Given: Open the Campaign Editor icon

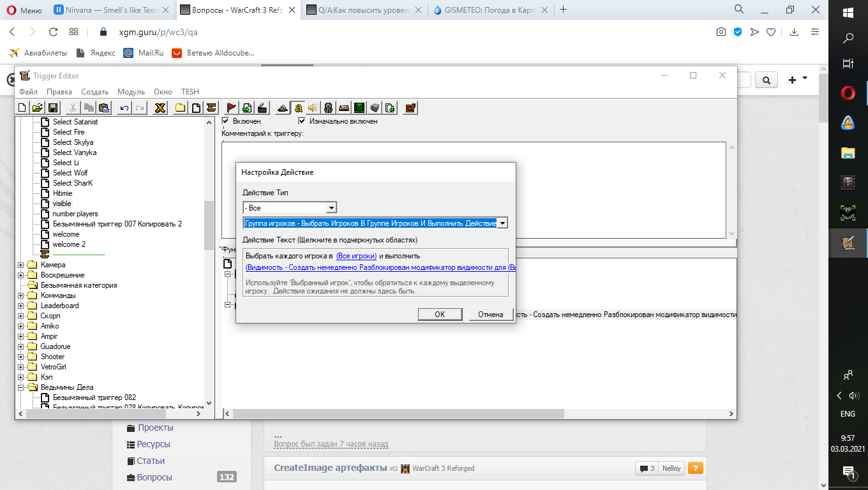Looking at the screenshot, I should (x=344, y=108).
